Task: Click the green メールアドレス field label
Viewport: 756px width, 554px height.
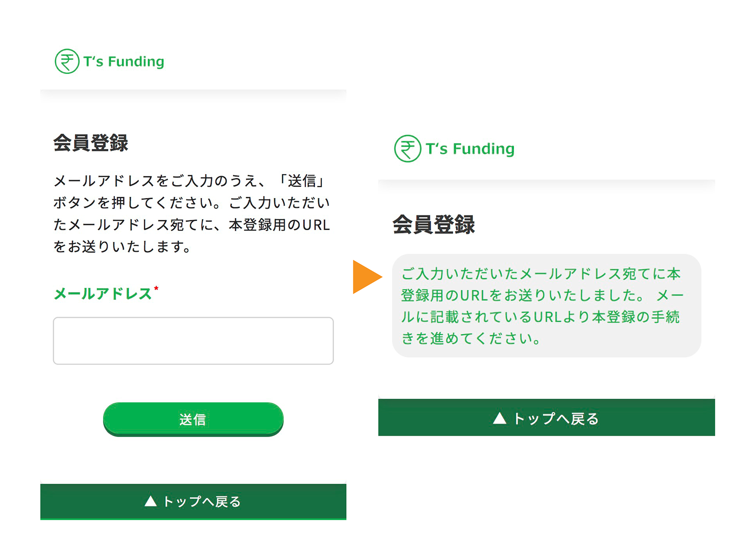Action: (x=102, y=294)
